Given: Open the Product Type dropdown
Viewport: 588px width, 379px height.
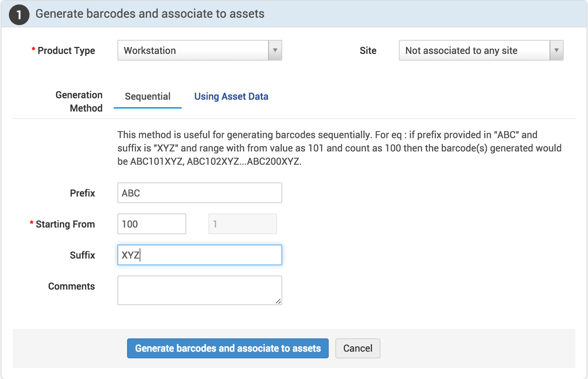Looking at the screenshot, I should click(x=192, y=51).
